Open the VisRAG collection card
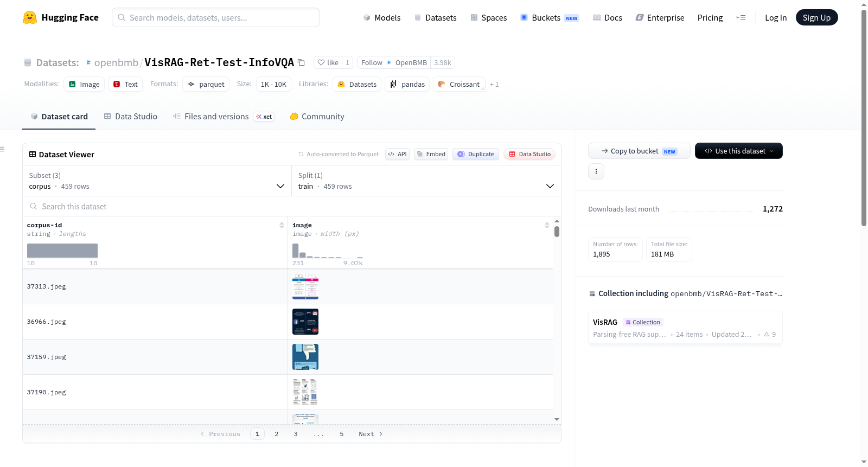Viewport: 868px width, 467px height. click(685, 328)
